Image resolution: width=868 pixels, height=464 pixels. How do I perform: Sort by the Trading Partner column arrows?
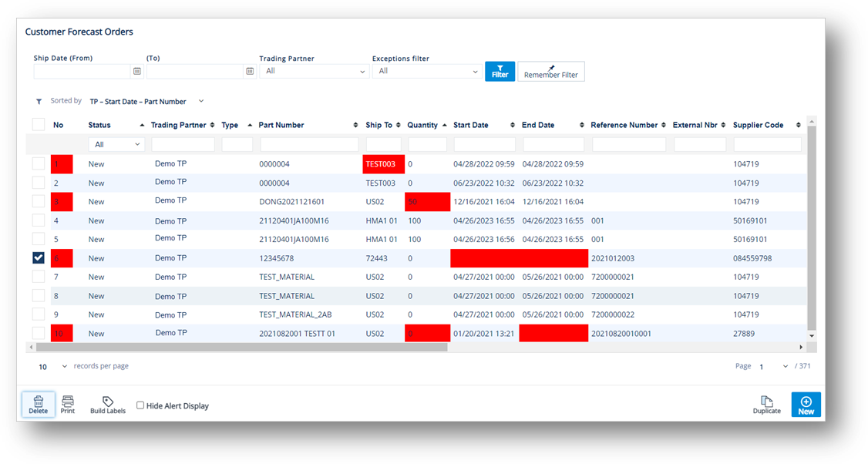click(212, 125)
